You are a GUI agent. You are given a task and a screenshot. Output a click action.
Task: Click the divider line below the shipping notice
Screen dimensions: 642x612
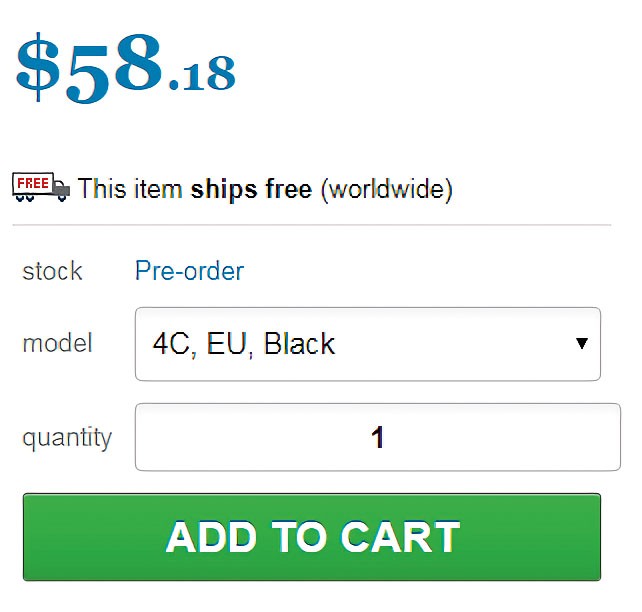tap(311, 225)
